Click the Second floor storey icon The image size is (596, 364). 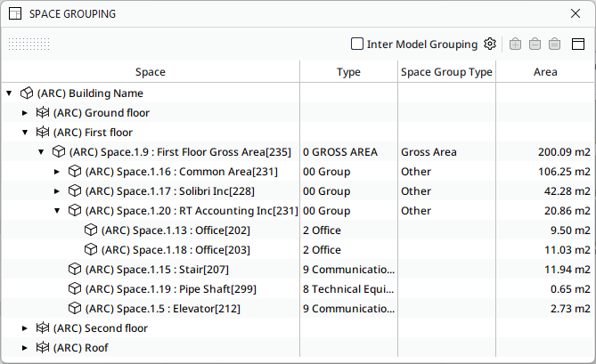coord(43,328)
